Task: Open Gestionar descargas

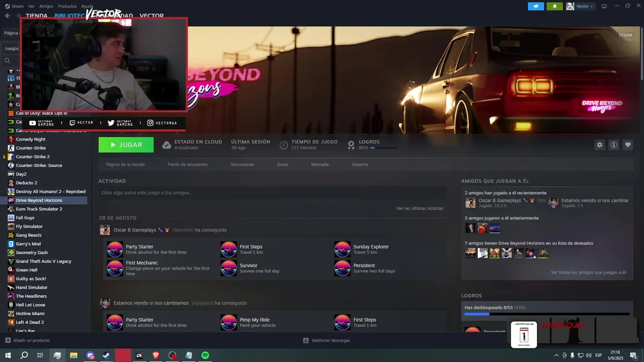Action: (x=327, y=340)
